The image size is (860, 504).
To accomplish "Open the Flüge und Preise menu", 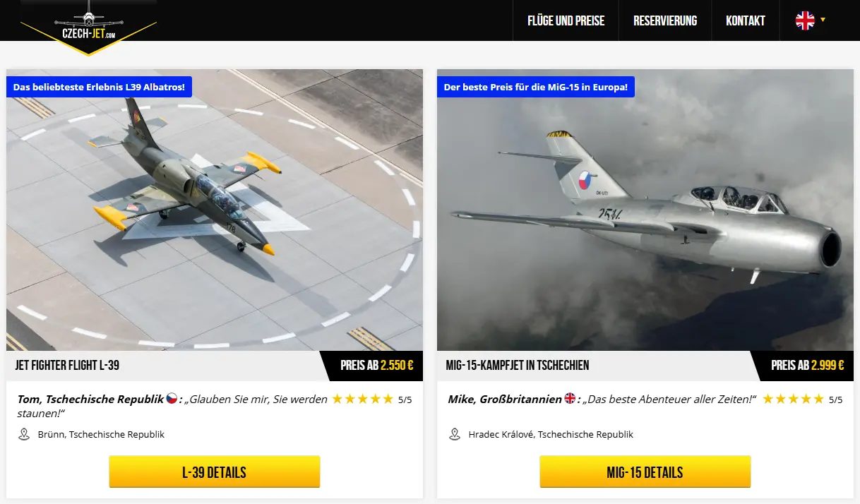I will click(x=566, y=20).
